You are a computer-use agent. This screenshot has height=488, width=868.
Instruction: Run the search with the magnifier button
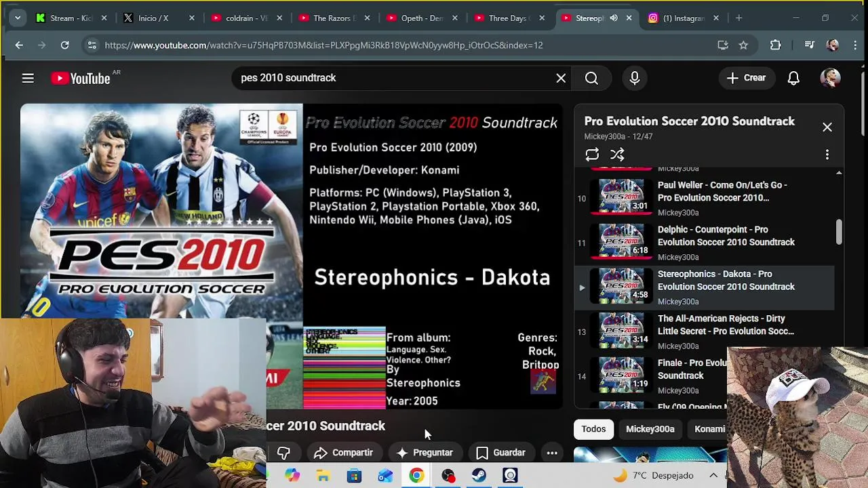(x=591, y=78)
